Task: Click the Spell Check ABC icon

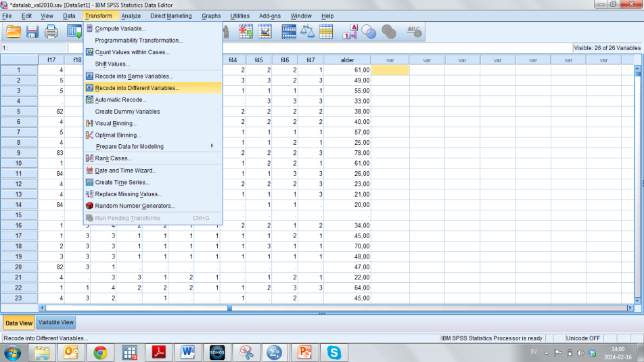Action: coord(413,32)
